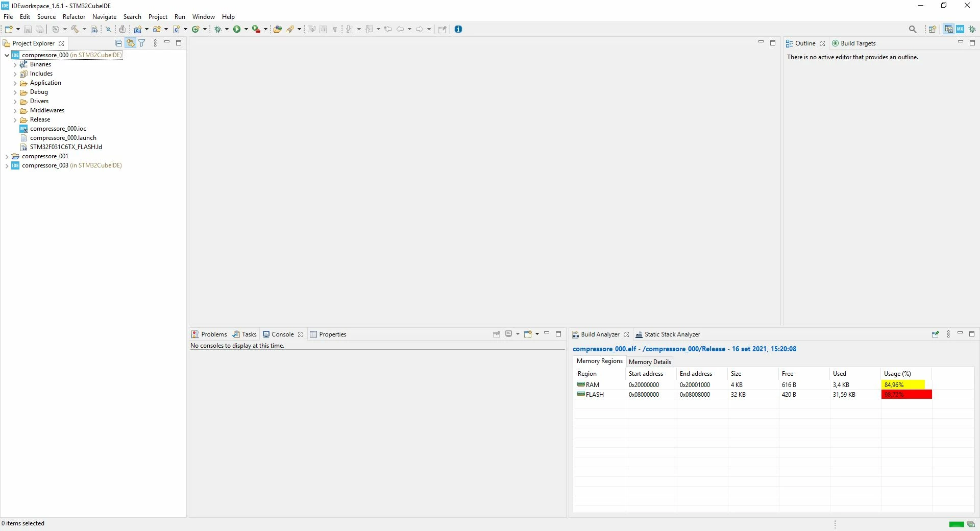
Task: Select the compressore_001 project
Action: point(45,156)
